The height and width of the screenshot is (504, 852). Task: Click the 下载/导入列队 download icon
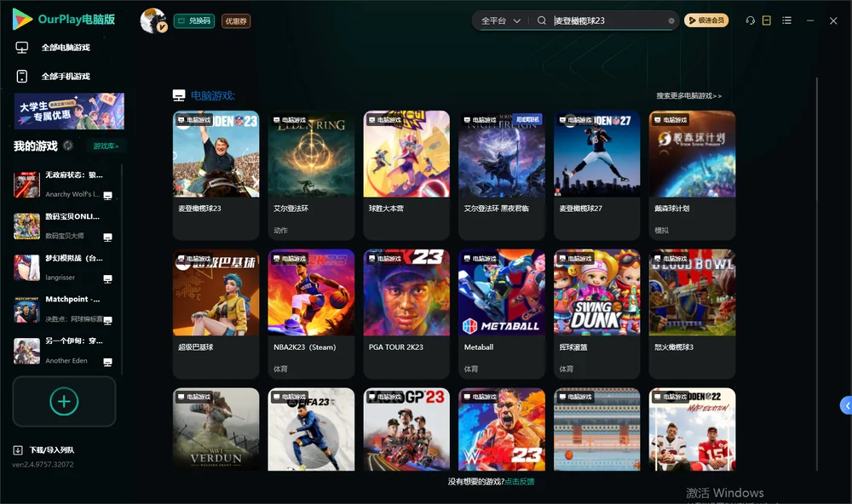18,450
